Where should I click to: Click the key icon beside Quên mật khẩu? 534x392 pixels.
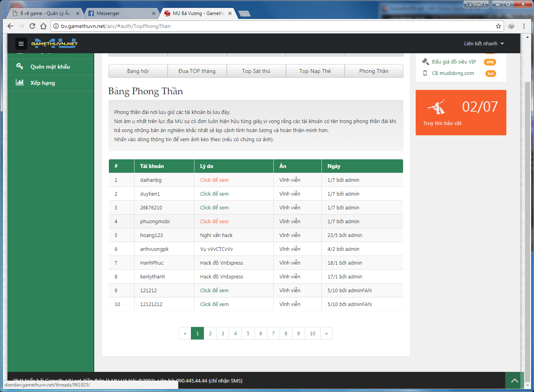coord(19,66)
